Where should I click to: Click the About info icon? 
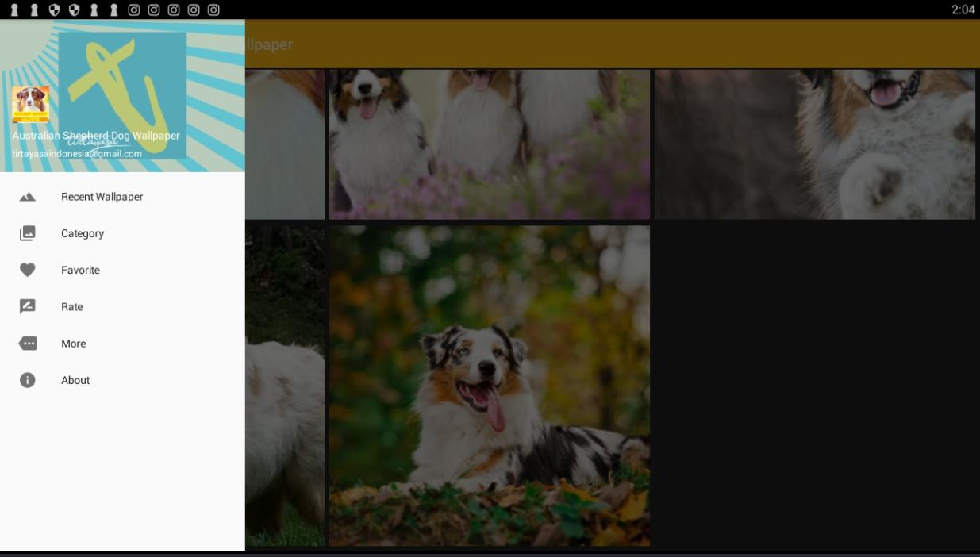(27, 380)
